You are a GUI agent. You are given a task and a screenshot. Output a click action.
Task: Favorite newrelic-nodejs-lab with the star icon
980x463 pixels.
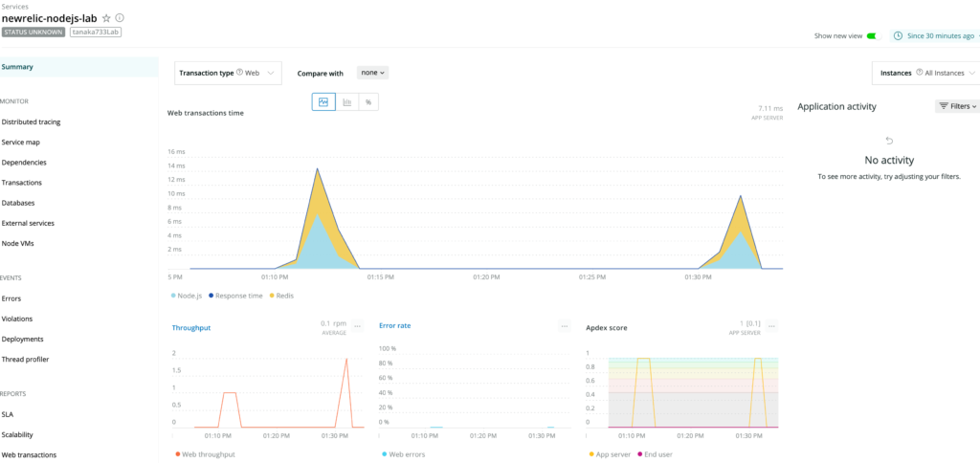pos(106,18)
